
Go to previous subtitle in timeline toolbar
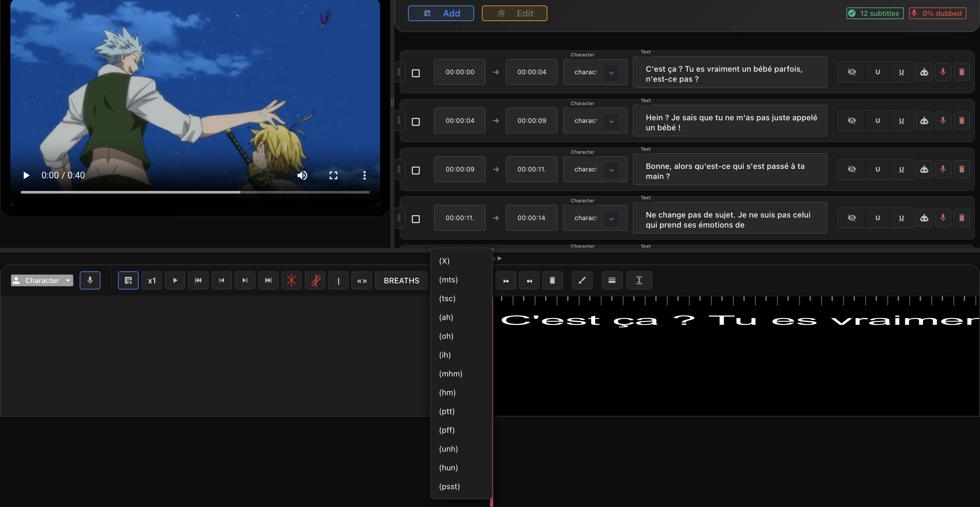pyautogui.click(x=221, y=280)
